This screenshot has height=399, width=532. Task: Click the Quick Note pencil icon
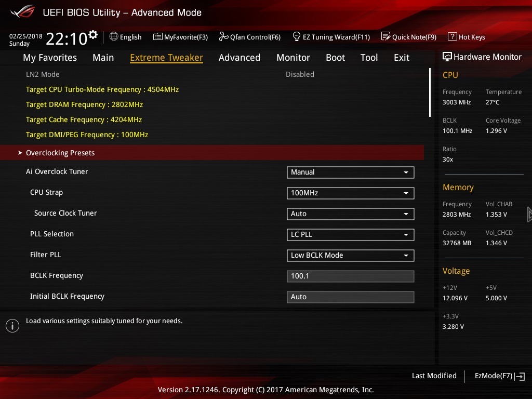tap(385, 36)
